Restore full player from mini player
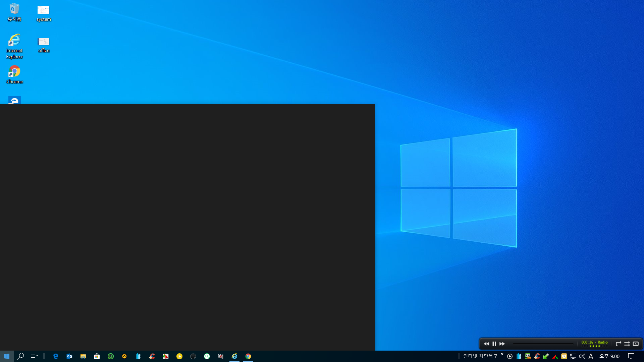 point(636,344)
